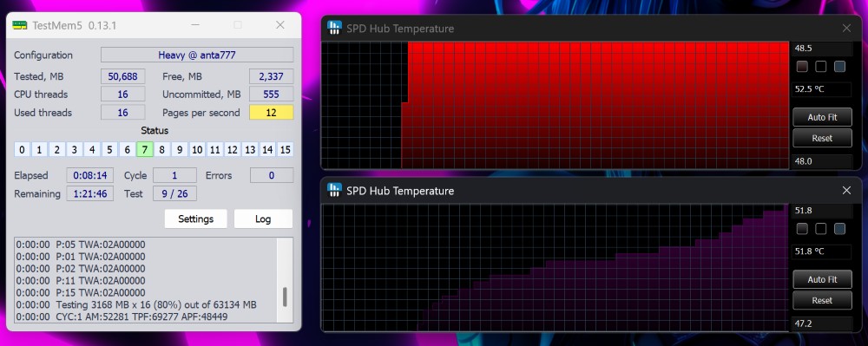Close the purple graph SPD Hub window
This screenshot has width=868, height=346.
[x=846, y=190]
